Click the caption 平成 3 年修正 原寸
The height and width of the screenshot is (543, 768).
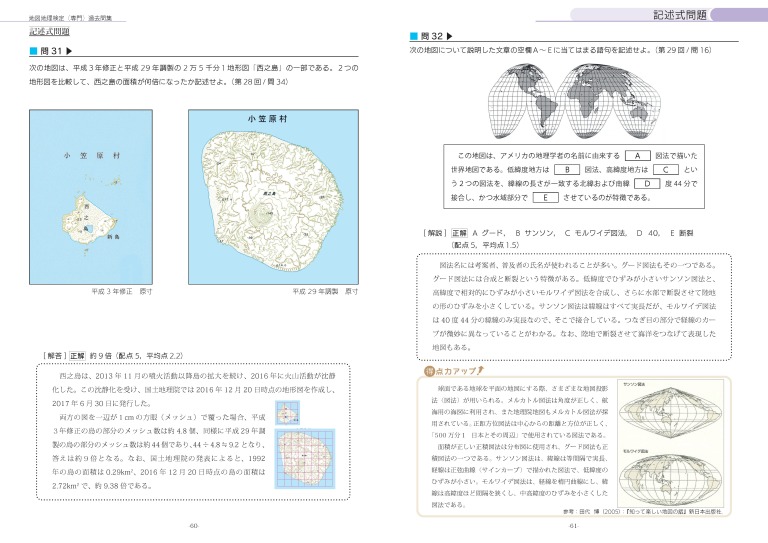(122, 291)
